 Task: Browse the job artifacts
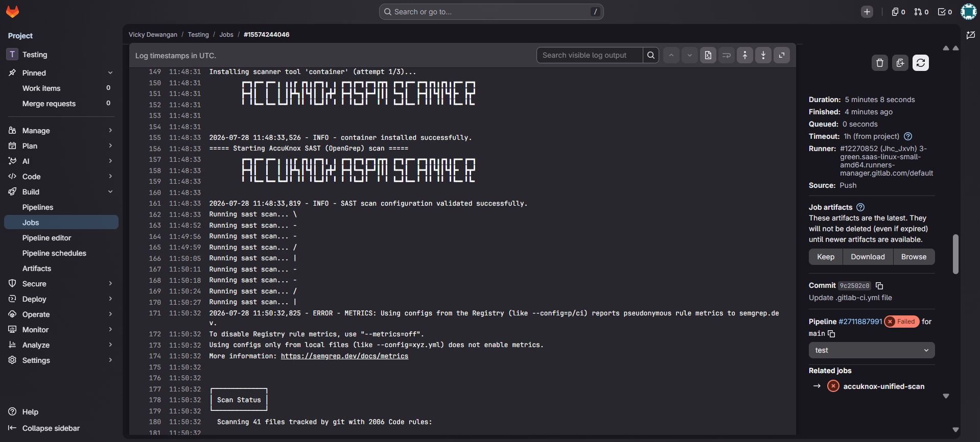click(914, 257)
